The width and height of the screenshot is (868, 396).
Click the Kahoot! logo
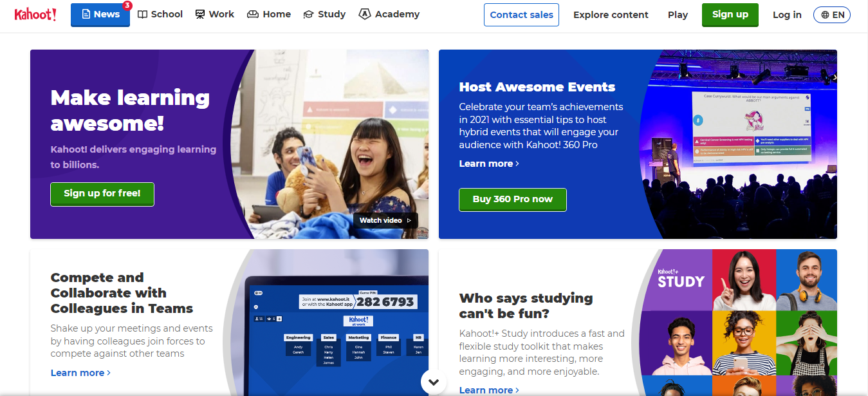(x=35, y=14)
